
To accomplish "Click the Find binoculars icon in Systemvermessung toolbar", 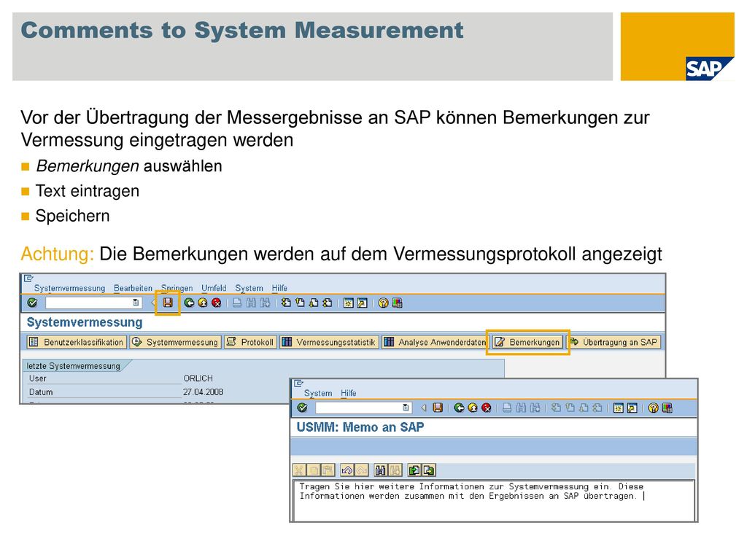I will 251,303.
